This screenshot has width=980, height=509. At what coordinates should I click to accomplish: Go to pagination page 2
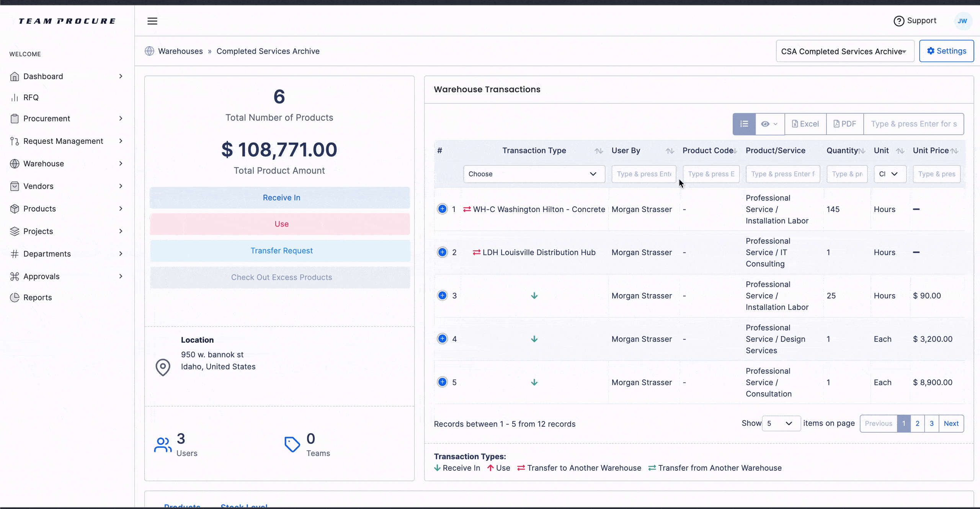918,424
